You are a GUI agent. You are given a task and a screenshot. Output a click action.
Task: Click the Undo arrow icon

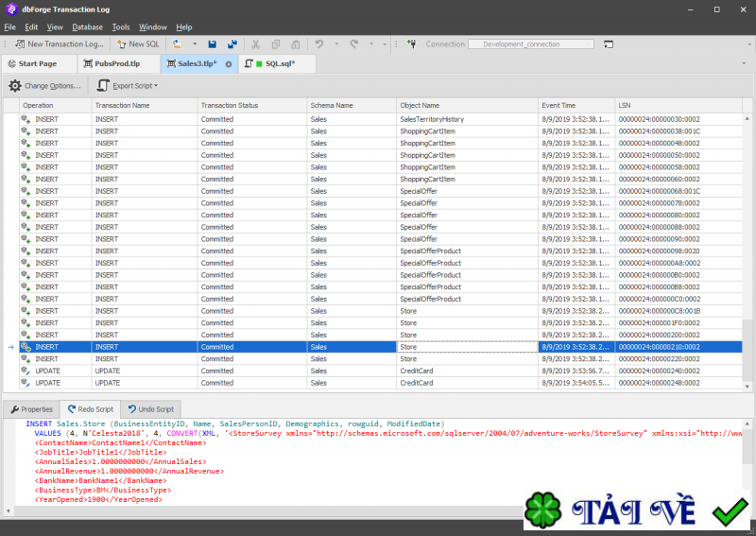[319, 44]
